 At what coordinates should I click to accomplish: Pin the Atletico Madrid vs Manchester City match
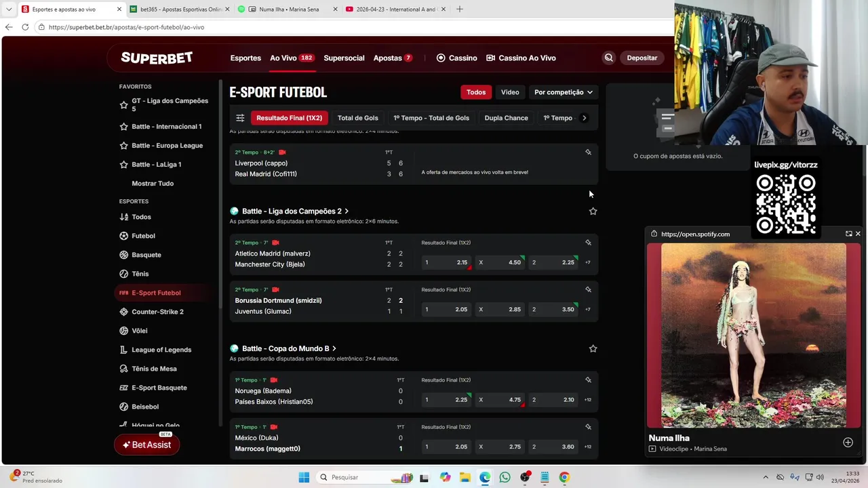(x=588, y=243)
